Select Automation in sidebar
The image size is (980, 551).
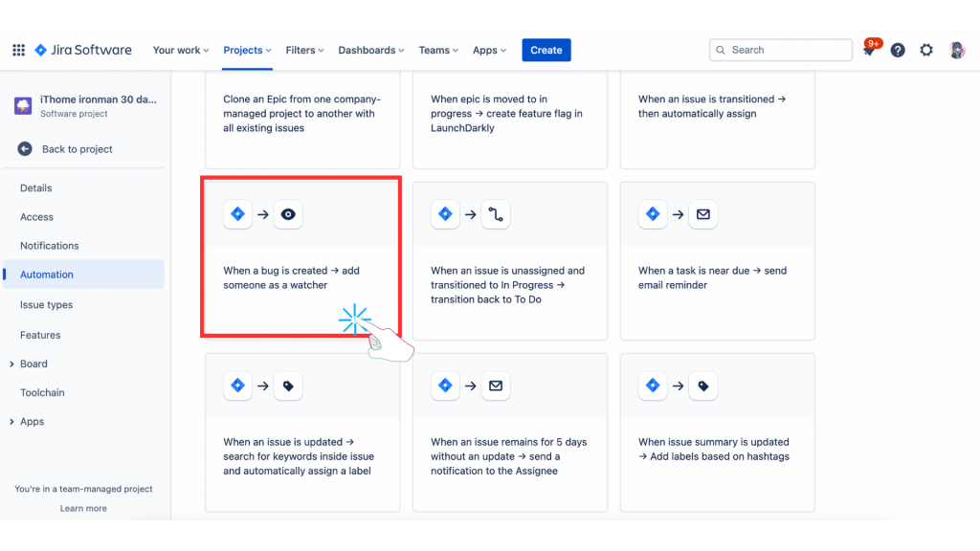84,275
